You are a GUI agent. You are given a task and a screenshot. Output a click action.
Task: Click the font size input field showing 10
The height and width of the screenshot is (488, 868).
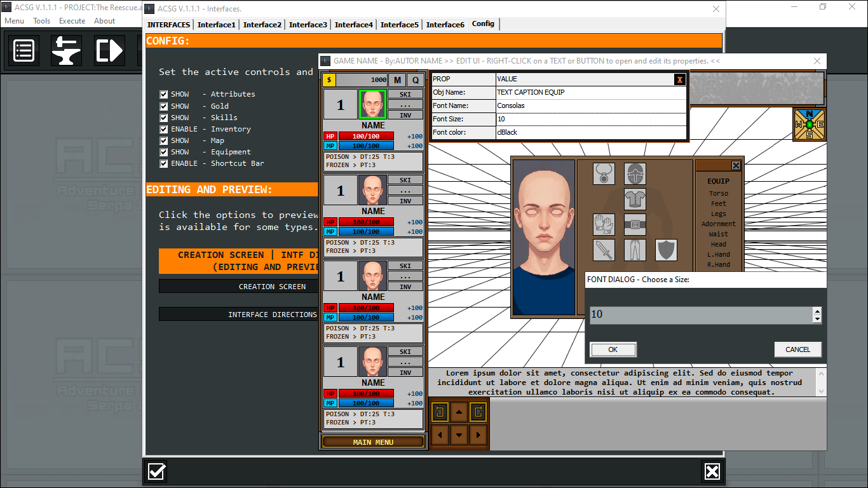point(702,315)
